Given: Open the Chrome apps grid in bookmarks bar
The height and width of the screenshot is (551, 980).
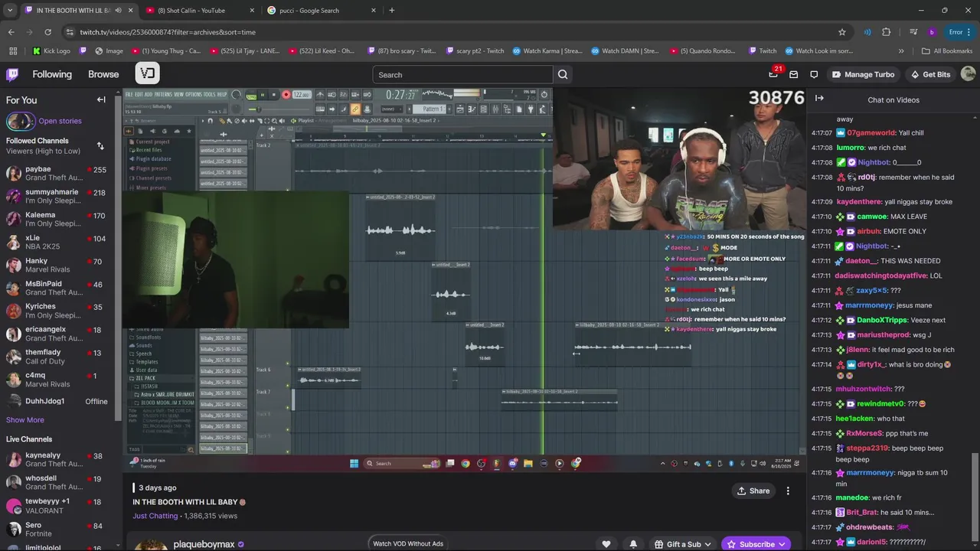Looking at the screenshot, I should (x=12, y=51).
